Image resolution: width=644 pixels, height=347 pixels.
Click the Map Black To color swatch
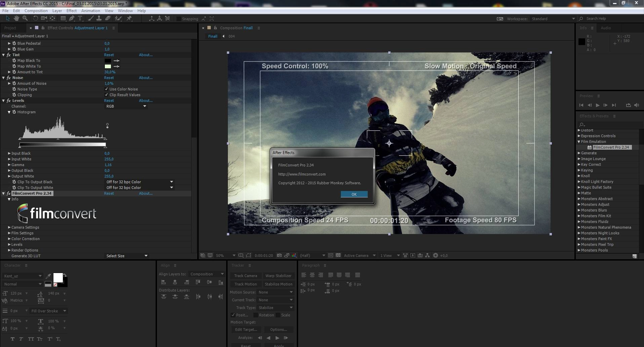pos(108,61)
